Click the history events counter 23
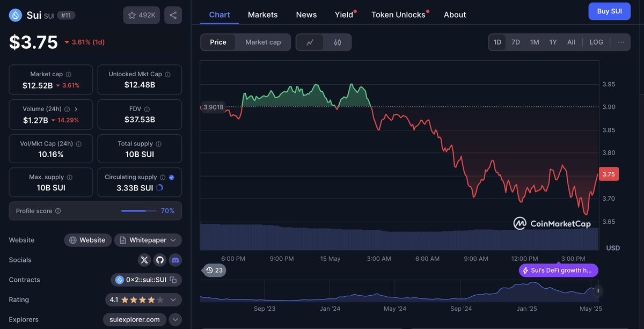644x329 pixels. coord(214,270)
